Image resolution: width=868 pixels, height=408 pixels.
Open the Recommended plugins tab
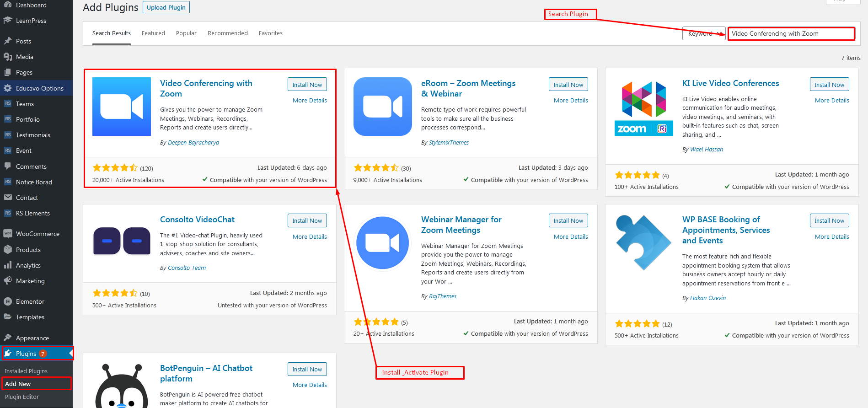click(x=228, y=33)
